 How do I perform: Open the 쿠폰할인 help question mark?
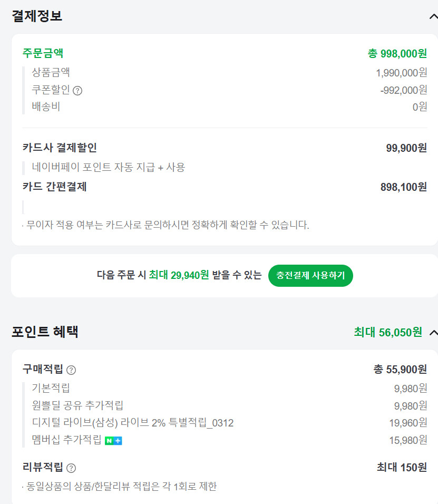click(x=77, y=91)
